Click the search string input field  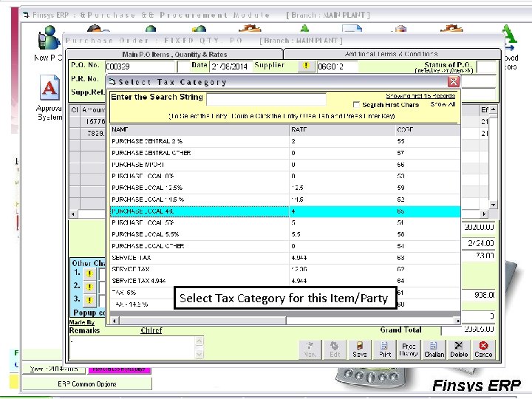tap(266, 100)
